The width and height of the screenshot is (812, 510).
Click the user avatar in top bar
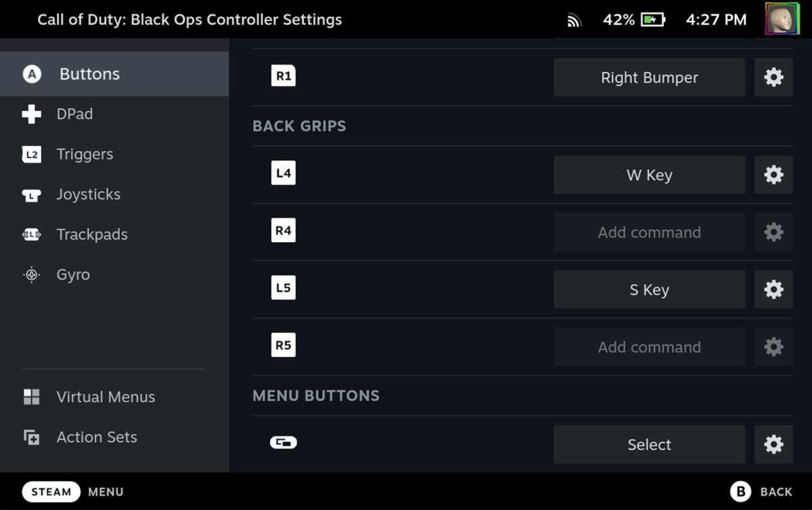(x=782, y=19)
